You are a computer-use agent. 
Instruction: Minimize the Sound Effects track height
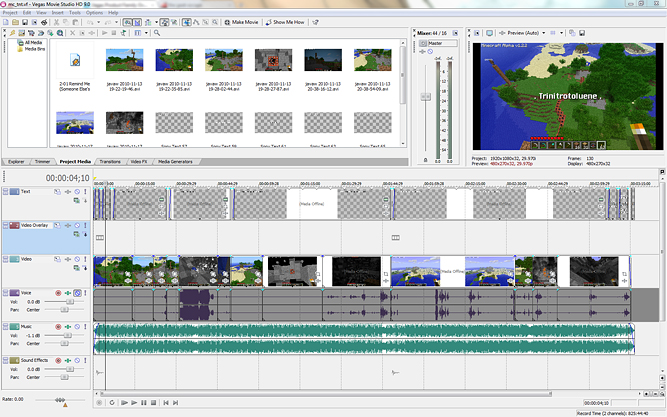[6, 359]
